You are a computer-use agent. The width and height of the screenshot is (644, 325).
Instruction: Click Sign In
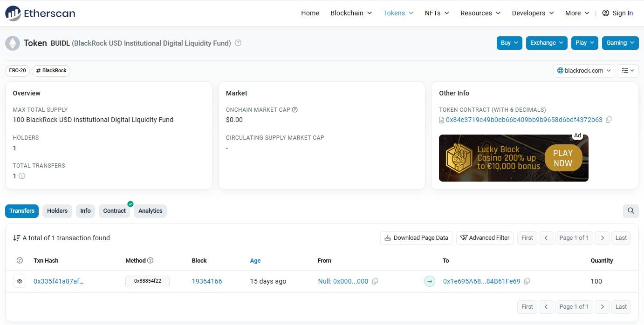pyautogui.click(x=623, y=13)
